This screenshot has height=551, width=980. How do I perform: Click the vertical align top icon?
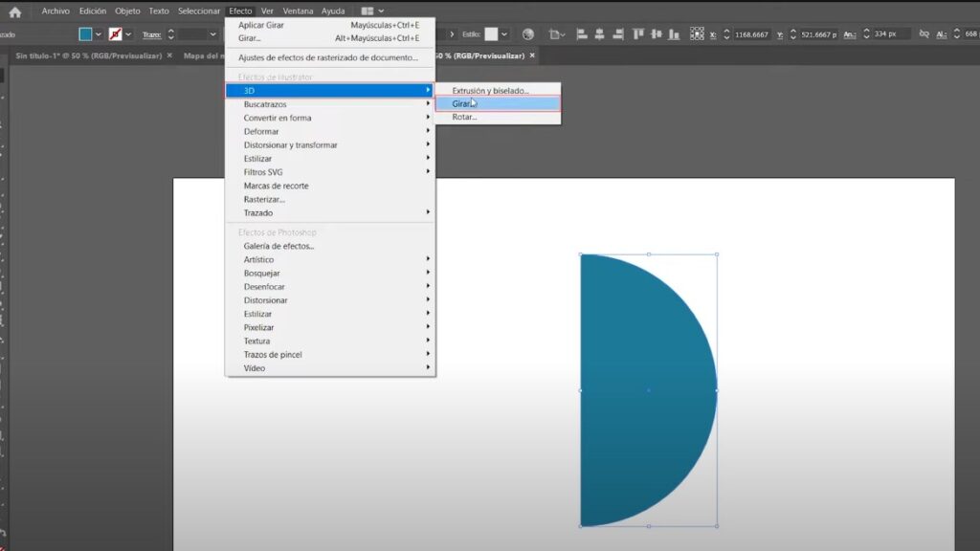point(639,33)
